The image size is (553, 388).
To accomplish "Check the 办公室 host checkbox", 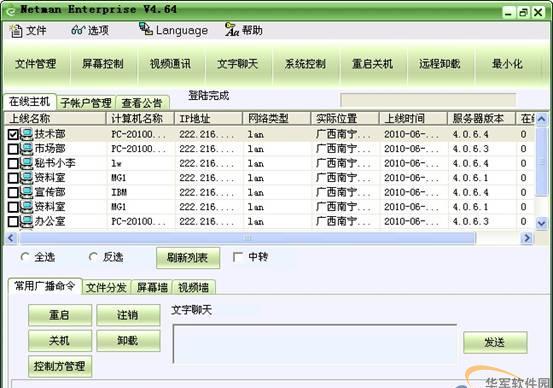I will point(13,221).
